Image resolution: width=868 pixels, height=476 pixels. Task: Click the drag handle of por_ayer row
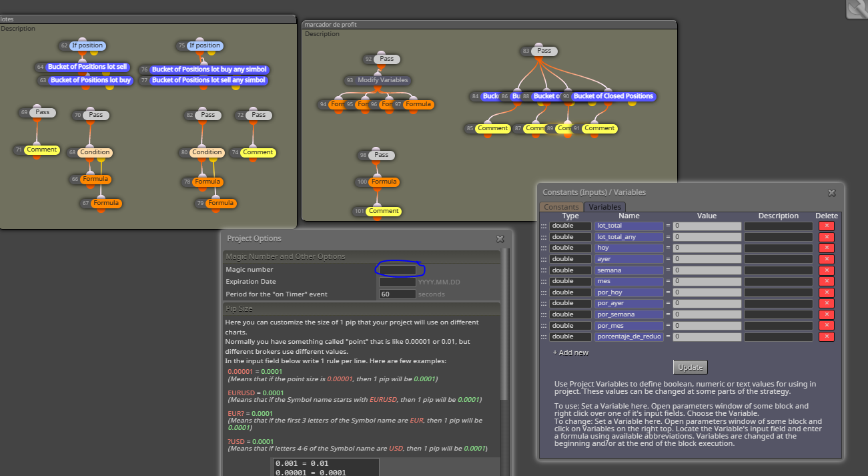[544, 304]
